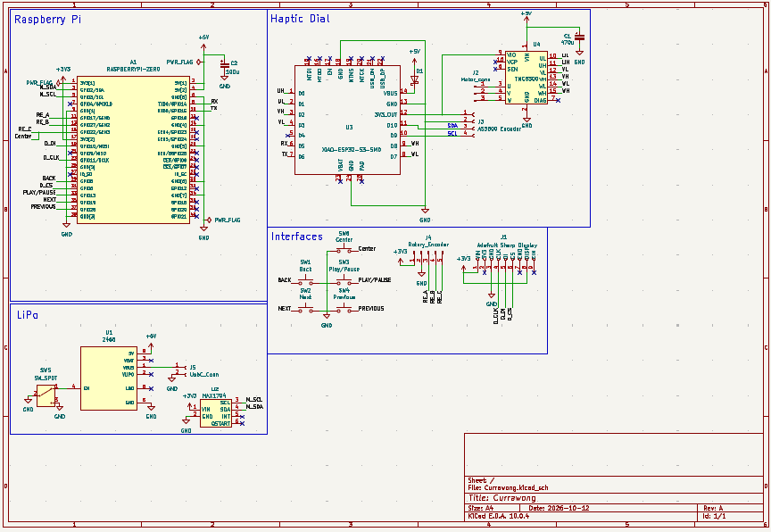This screenshot has height=532, width=771.
Task: Select the Size: A4 field
Action: pyautogui.click(x=480, y=508)
